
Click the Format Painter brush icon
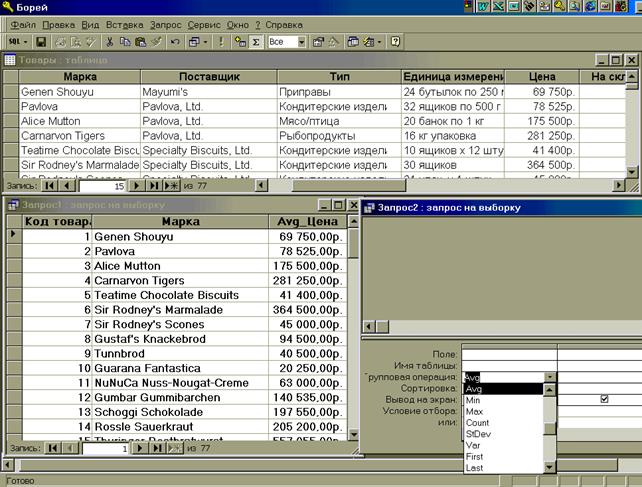156,42
